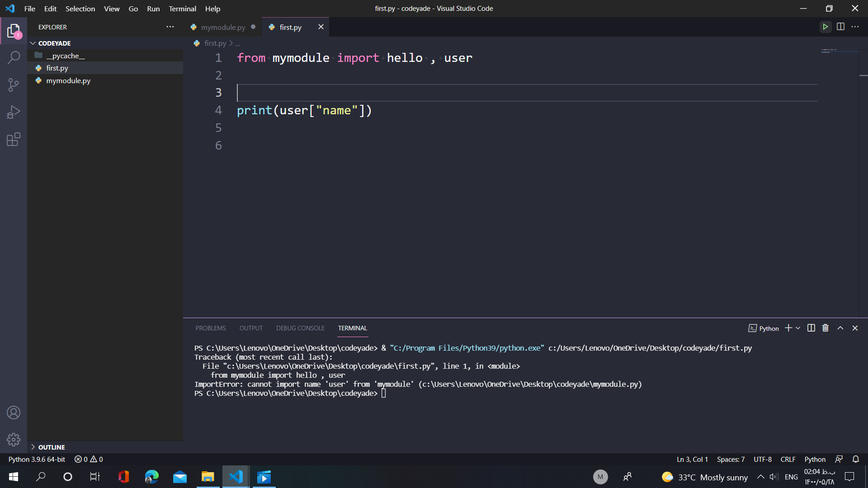The height and width of the screenshot is (488, 868).
Task: Click Ln 3, Col 1 to go to line
Action: coord(692,459)
